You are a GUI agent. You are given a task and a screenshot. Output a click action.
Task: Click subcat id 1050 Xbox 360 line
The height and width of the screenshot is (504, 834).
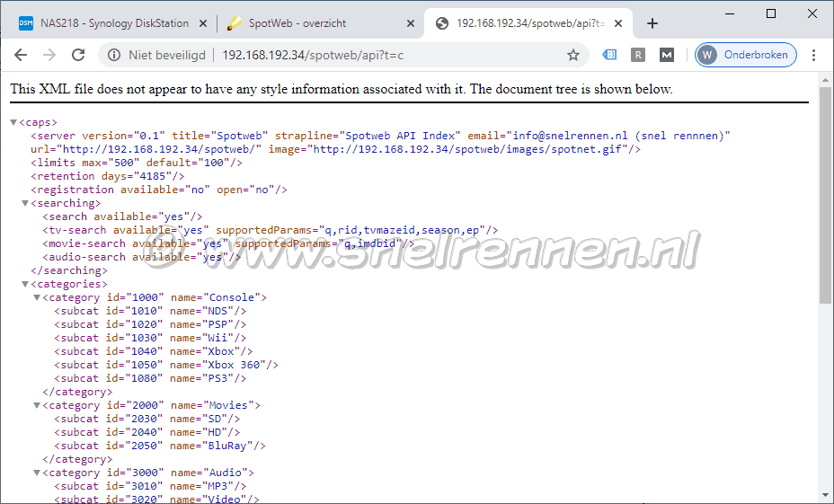coord(166,365)
